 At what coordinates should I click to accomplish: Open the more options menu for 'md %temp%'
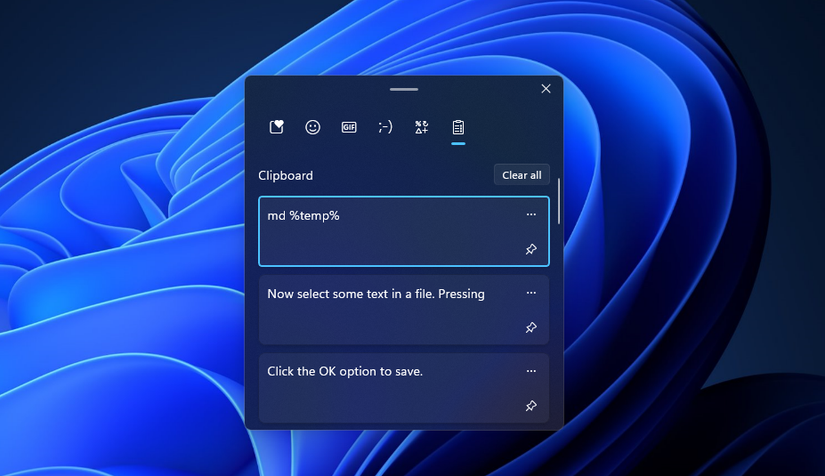[531, 214]
